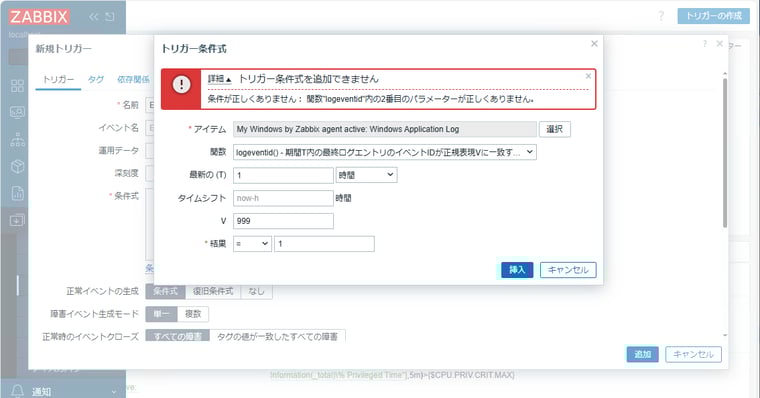Click the page help question mark icon
This screenshot has width=760, height=398.
[x=661, y=16]
